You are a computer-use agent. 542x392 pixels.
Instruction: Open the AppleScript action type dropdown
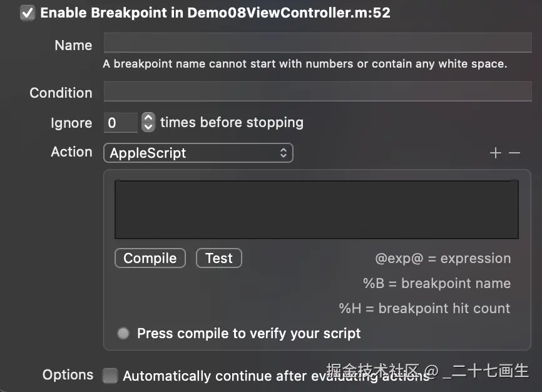(x=198, y=153)
